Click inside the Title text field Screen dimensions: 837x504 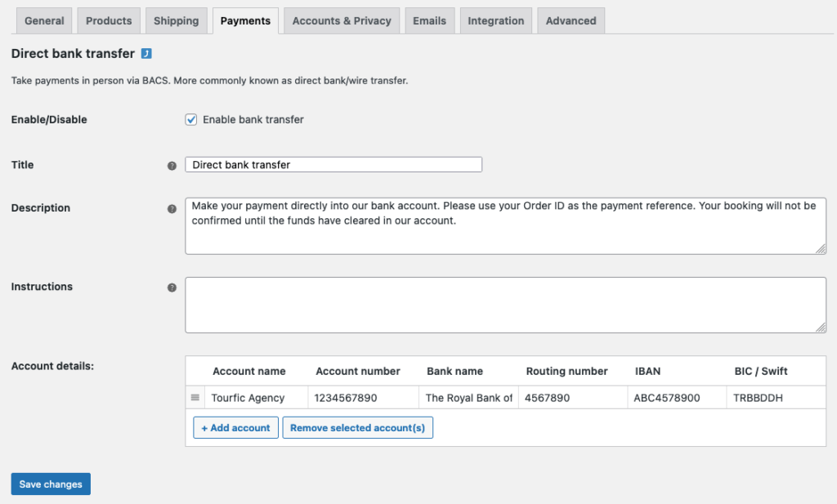click(x=333, y=164)
